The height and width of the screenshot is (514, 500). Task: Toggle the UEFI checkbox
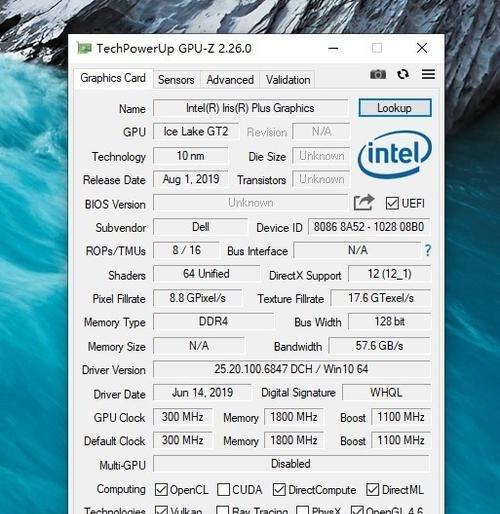click(x=392, y=203)
